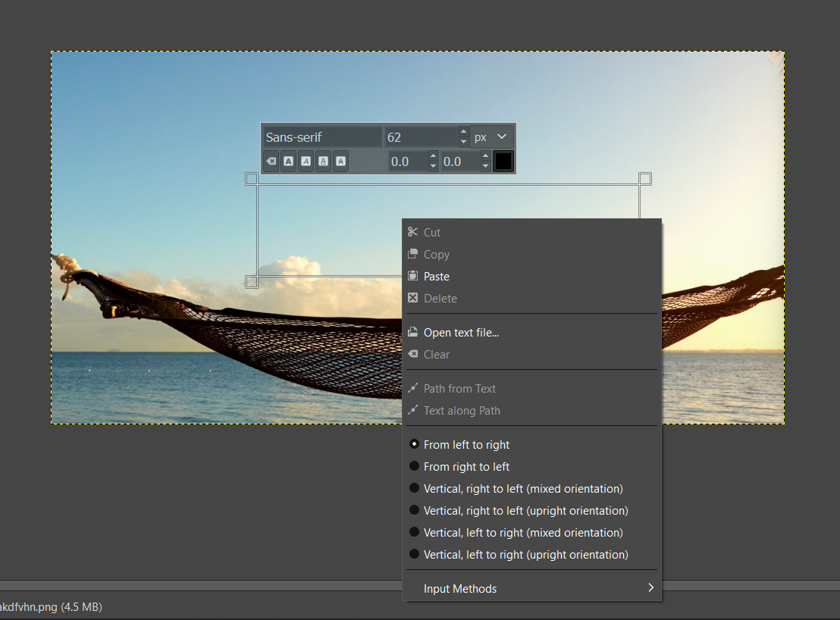Choose Path from Text menu entry
Viewport: 840px width, 620px height.
tap(459, 389)
